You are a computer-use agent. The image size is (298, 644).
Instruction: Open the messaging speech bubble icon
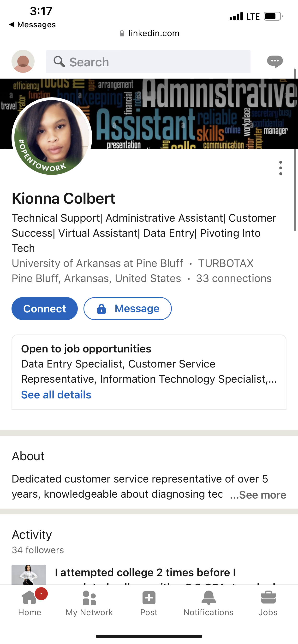click(x=275, y=61)
